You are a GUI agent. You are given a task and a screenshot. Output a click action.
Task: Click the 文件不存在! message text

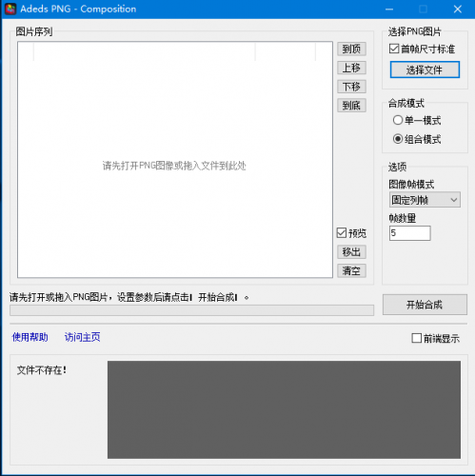click(42, 370)
